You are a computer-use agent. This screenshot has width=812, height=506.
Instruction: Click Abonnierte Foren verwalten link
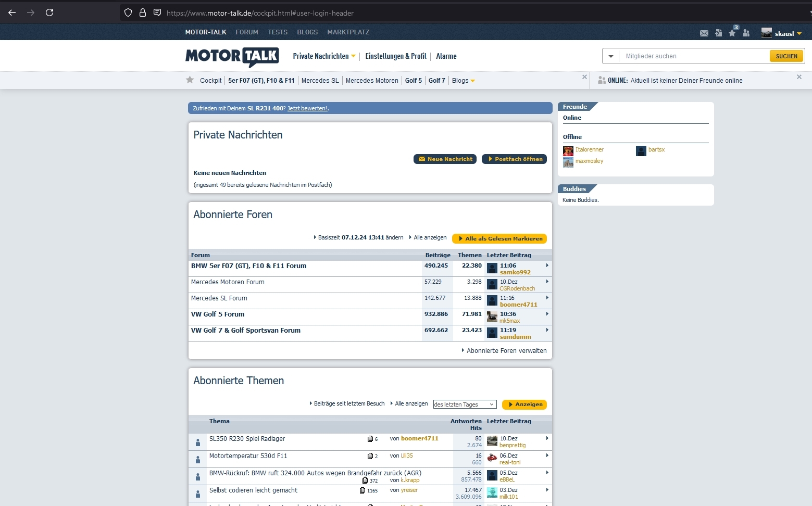pos(507,351)
